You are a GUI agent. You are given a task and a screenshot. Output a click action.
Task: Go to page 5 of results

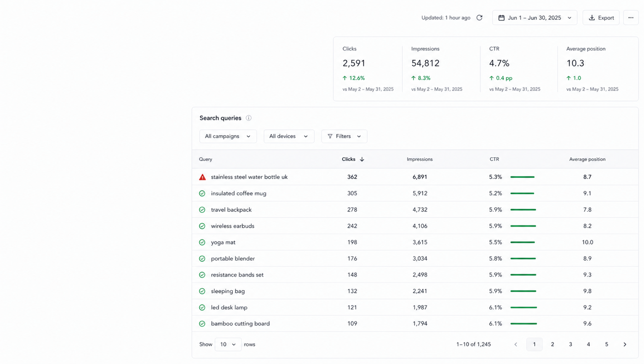point(606,344)
